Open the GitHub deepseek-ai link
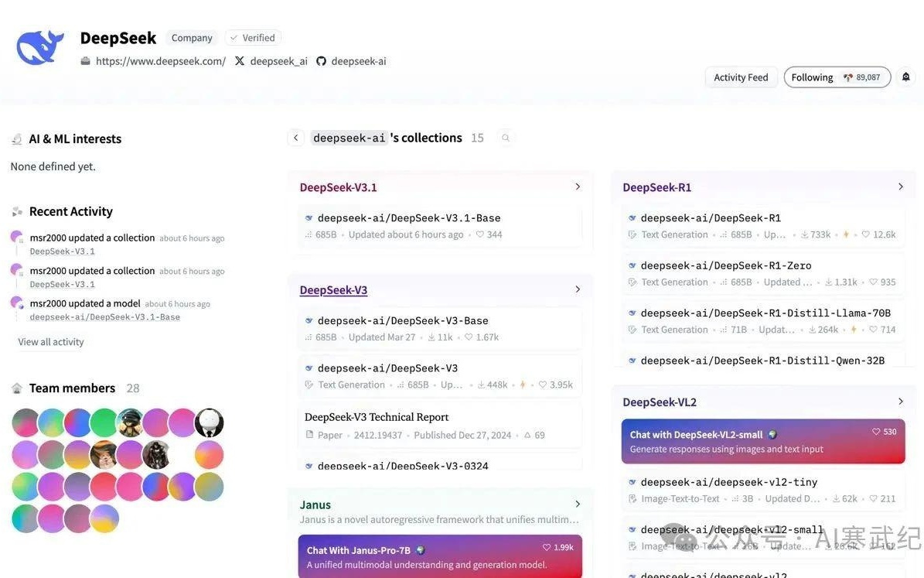The width and height of the screenshot is (924, 578). pos(351,61)
